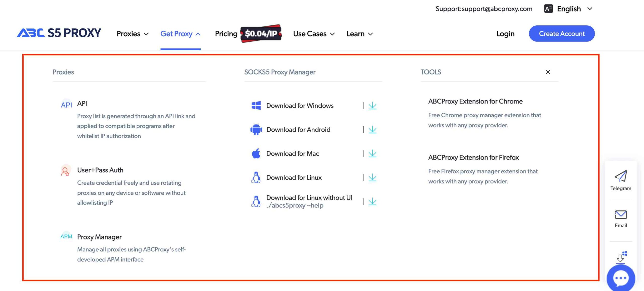The width and height of the screenshot is (644, 291).
Task: Click the Linux download icon
Action: (x=372, y=177)
